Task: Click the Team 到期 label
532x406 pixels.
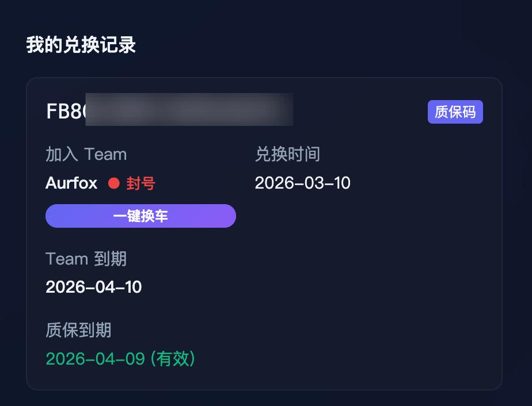Action: click(x=86, y=259)
